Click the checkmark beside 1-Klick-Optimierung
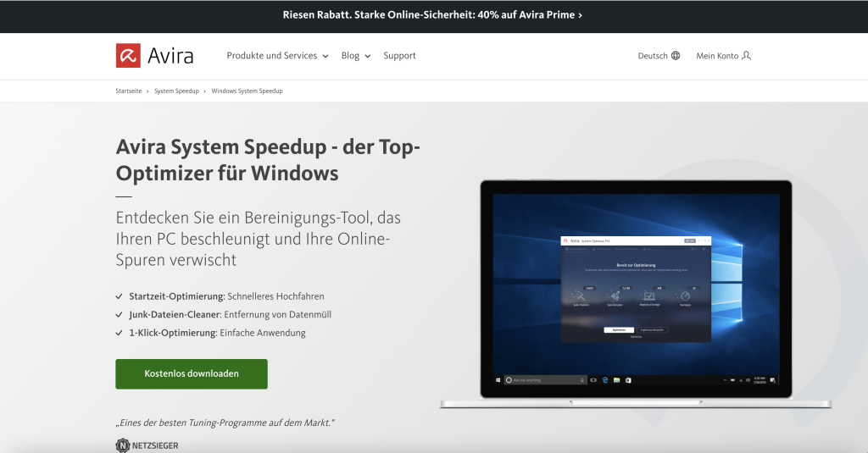This screenshot has height=453, width=868. pos(119,333)
